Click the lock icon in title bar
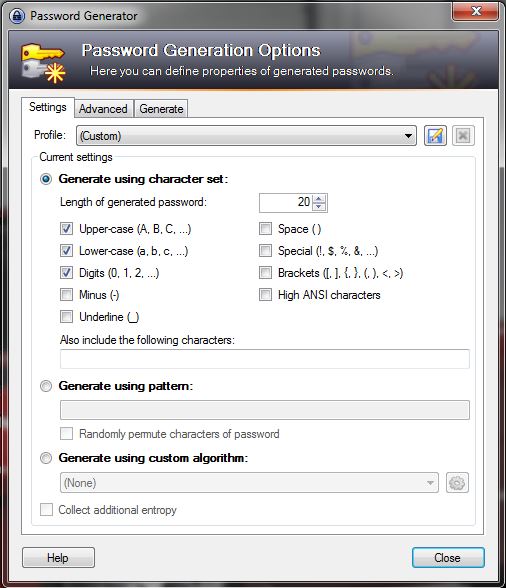Viewport: 506px width, 588px height. point(17,16)
